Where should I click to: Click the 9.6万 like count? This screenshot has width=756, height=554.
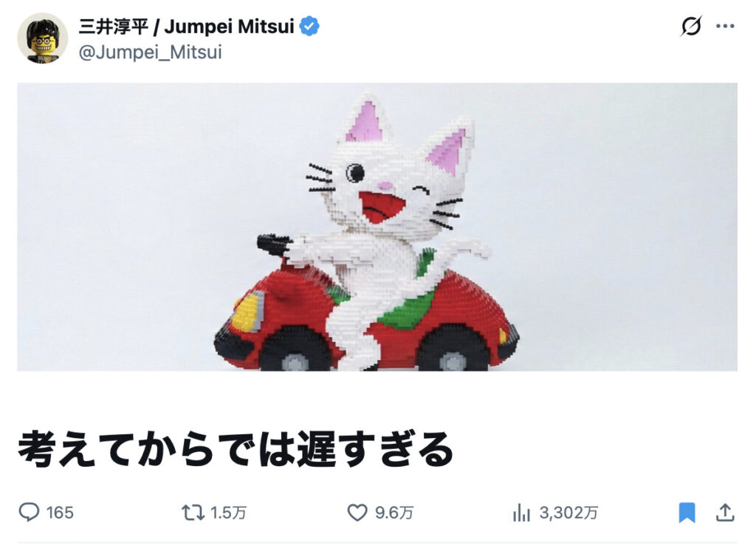(x=394, y=513)
